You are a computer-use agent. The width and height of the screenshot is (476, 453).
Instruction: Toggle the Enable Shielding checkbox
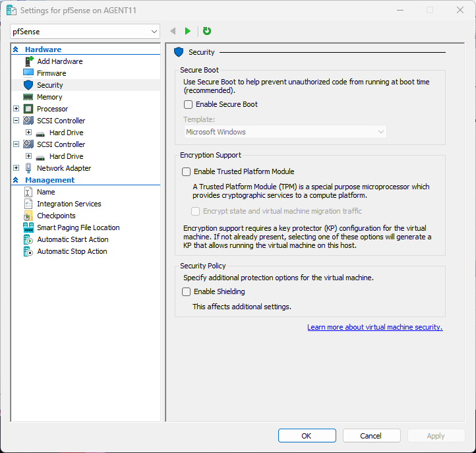pyautogui.click(x=186, y=291)
